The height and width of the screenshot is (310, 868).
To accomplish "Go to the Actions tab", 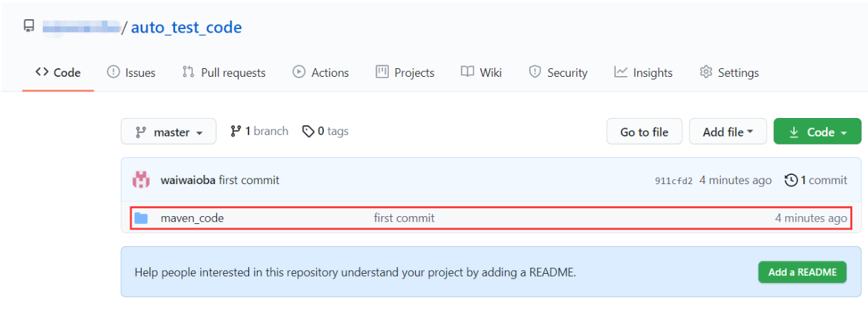I will 320,73.
